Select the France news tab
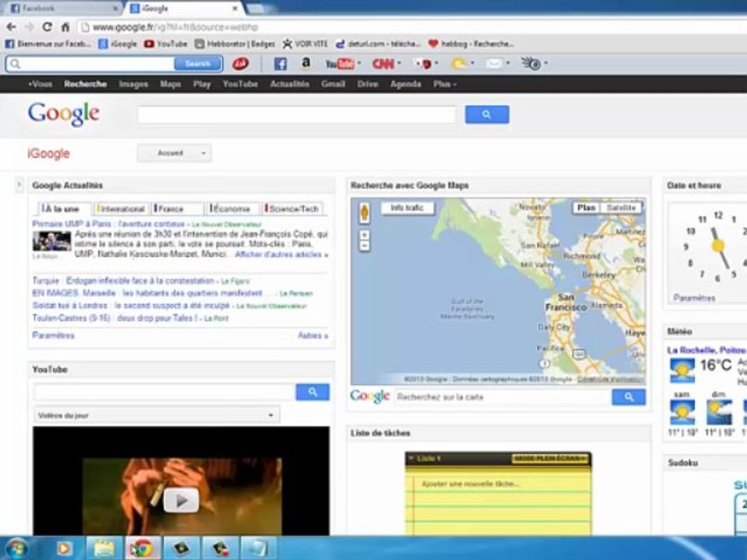This screenshot has height=560, width=747. click(177, 208)
